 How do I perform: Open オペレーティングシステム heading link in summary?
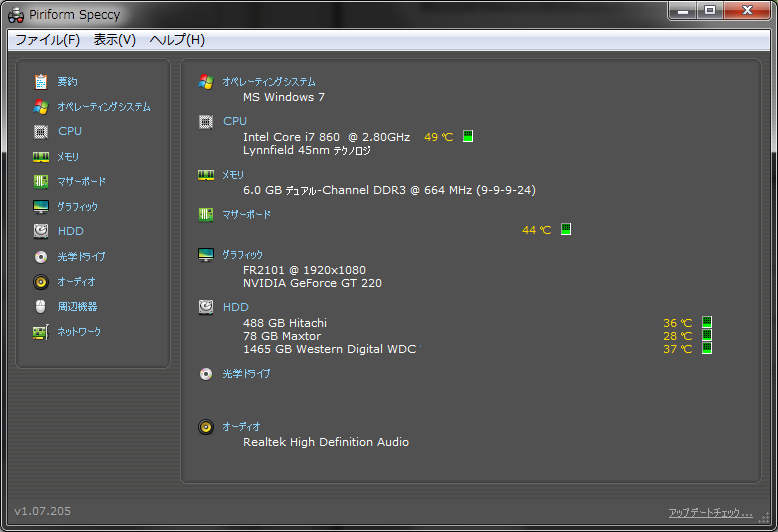pos(269,82)
